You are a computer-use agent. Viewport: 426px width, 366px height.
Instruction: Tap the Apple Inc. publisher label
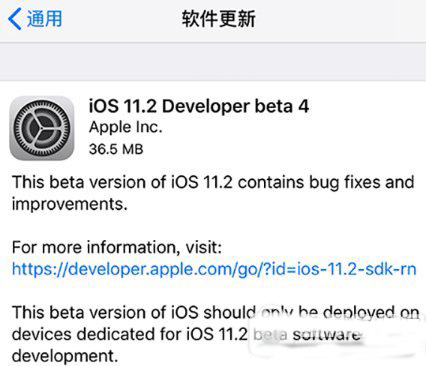(x=126, y=127)
